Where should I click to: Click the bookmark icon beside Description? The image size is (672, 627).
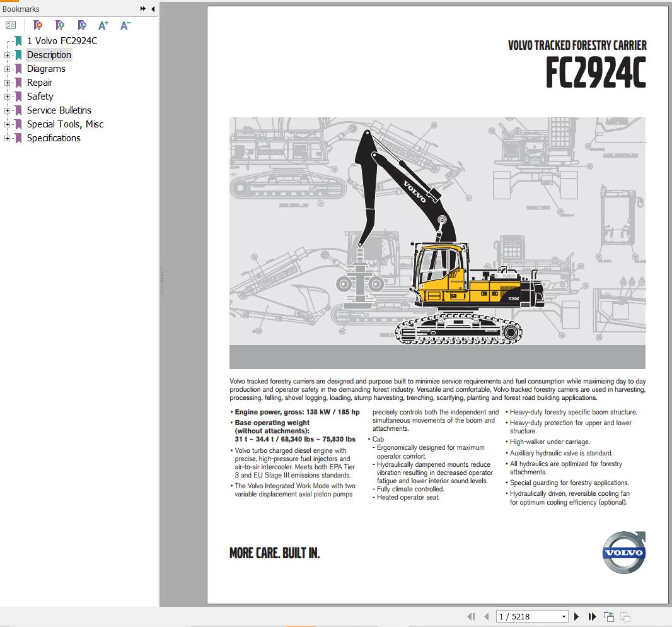(x=18, y=55)
